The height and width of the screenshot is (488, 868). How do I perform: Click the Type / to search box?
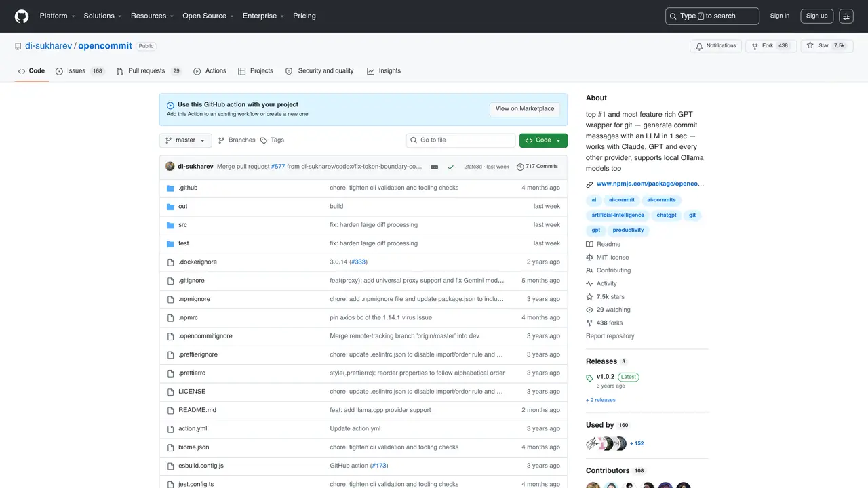click(x=712, y=16)
